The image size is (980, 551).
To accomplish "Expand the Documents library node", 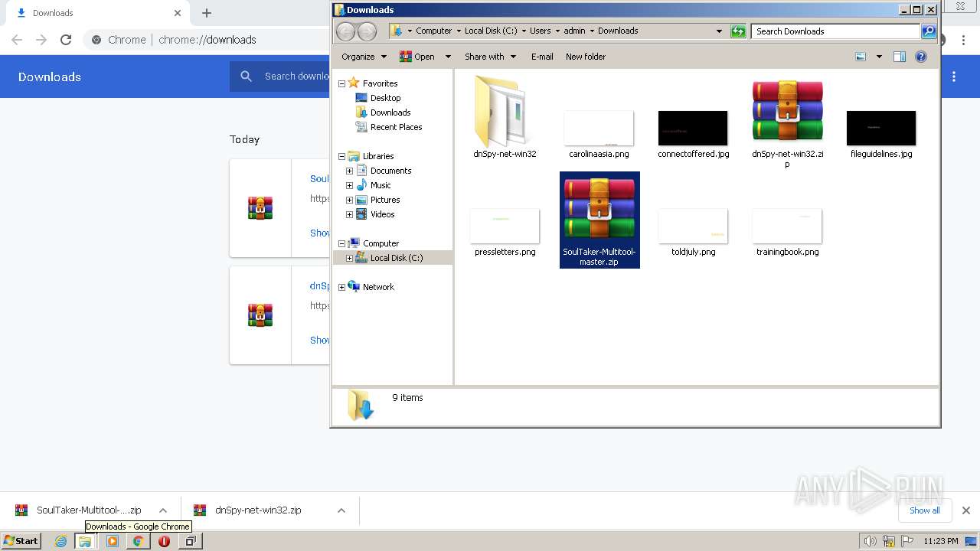I will tap(349, 171).
